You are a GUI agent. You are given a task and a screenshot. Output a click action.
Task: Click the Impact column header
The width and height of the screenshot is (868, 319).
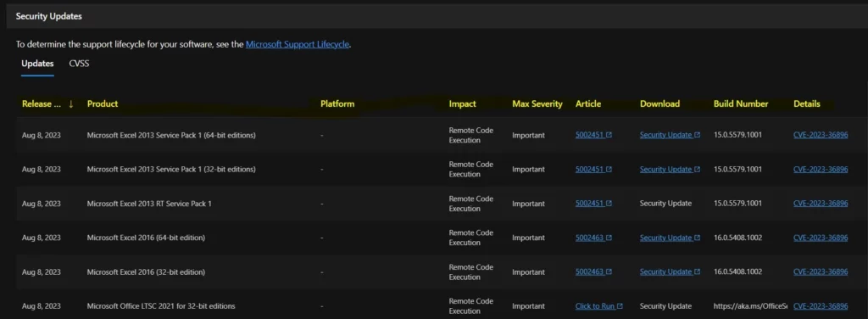[x=462, y=104]
